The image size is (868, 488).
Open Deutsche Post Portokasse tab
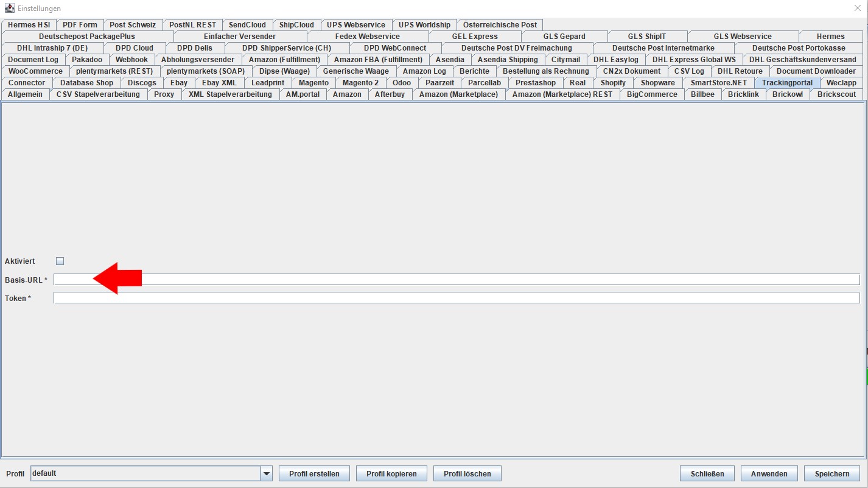pyautogui.click(x=799, y=48)
